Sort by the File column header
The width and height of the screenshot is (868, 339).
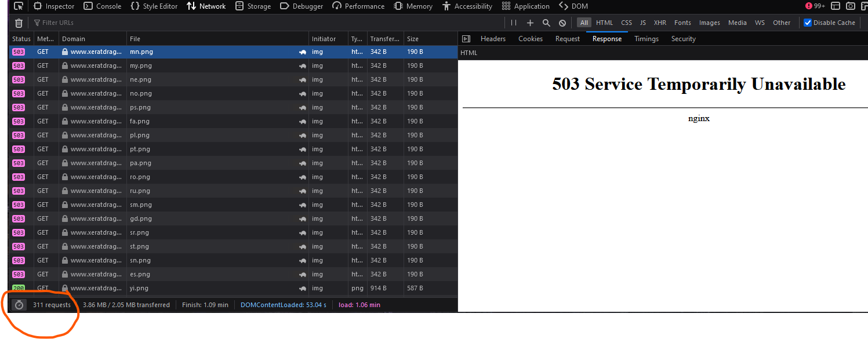click(217, 39)
